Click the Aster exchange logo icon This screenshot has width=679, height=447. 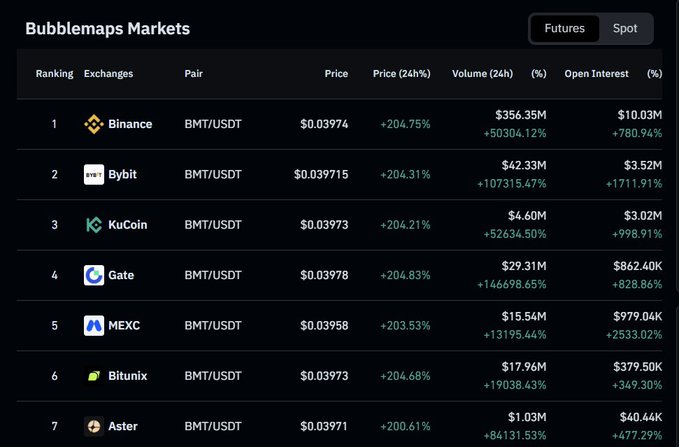click(94, 426)
